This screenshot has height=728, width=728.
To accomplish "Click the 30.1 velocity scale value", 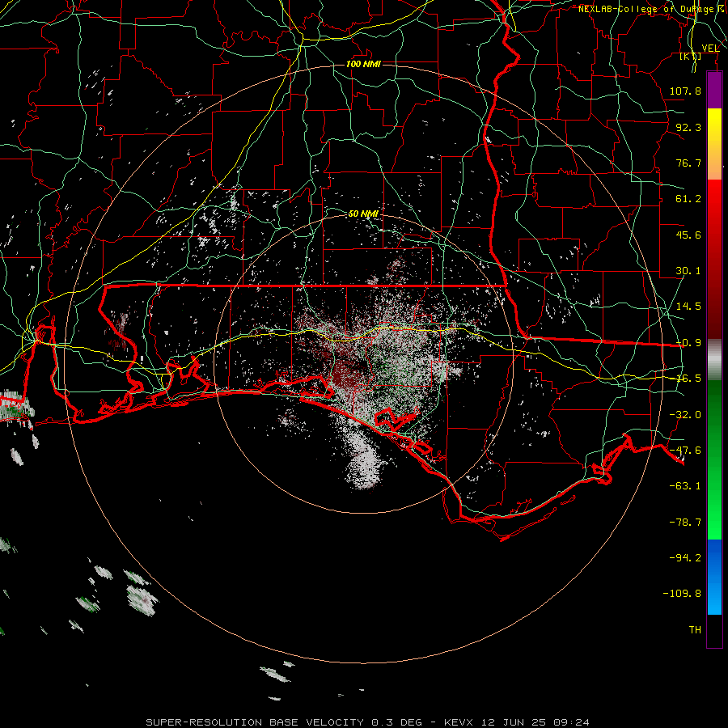I will pos(688,271).
